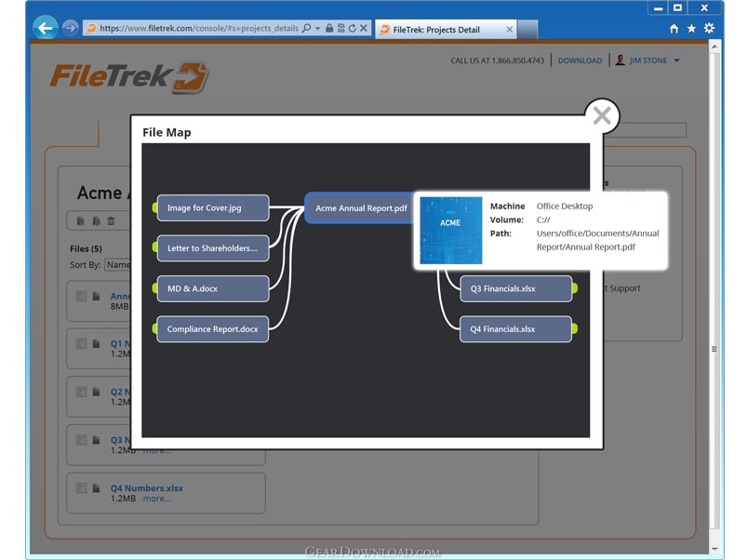The image size is (747, 560).
Task: Click green connector on Letter to Shareholders node
Action: (x=154, y=247)
